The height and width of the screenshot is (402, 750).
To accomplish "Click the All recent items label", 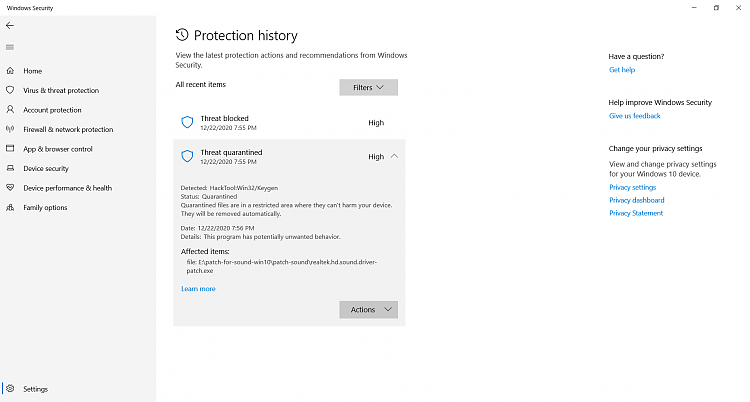I will coord(200,84).
